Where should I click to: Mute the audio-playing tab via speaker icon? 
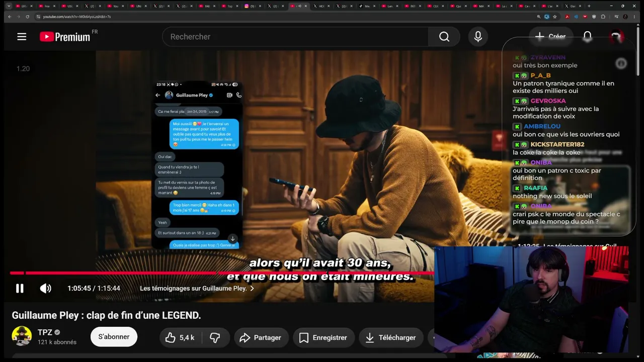(299, 6)
